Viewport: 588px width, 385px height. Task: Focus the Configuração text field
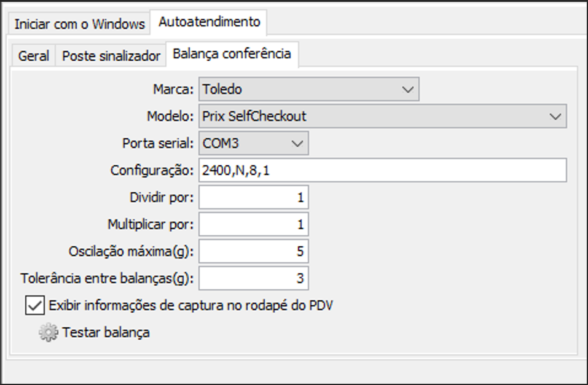383,170
